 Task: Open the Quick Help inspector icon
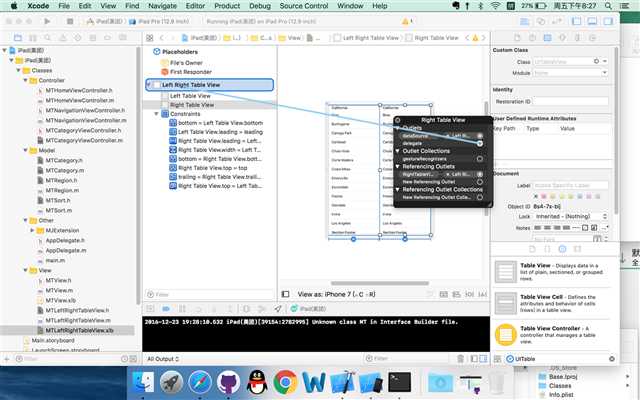[x=532, y=38]
